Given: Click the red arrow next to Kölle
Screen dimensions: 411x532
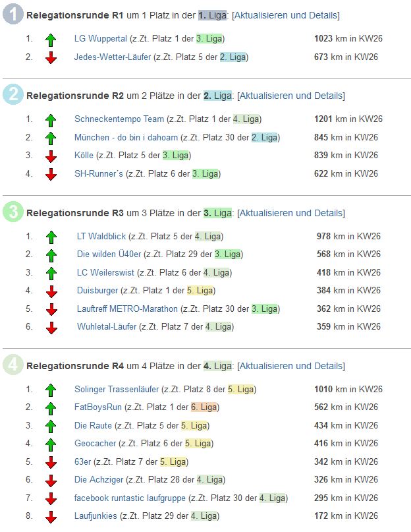Looking at the screenshot, I should pyautogui.click(x=51, y=156).
